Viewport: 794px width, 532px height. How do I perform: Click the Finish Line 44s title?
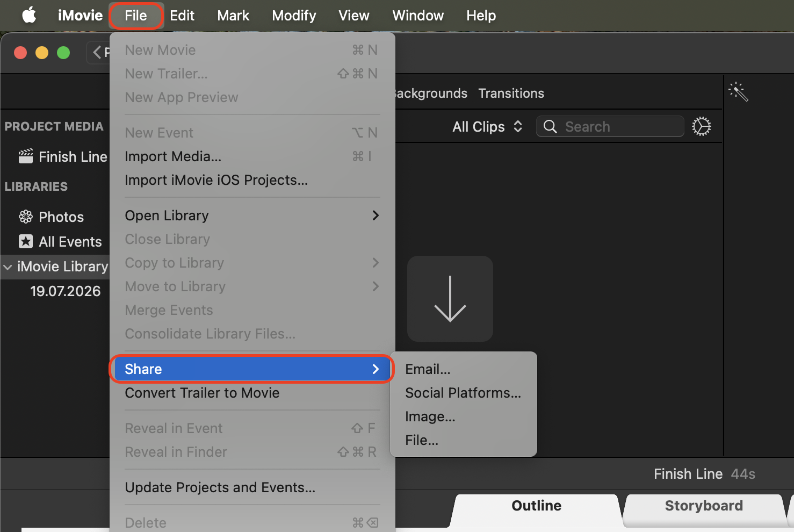(x=704, y=474)
